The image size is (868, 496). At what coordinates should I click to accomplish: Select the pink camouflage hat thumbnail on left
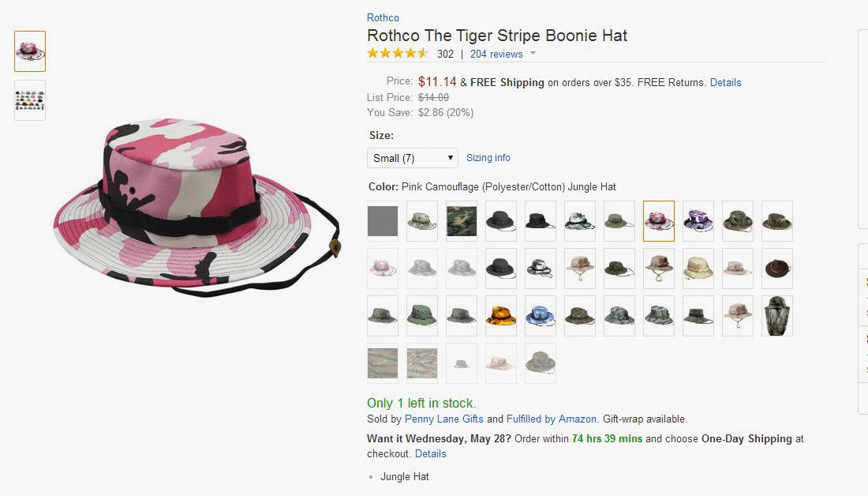tap(30, 51)
